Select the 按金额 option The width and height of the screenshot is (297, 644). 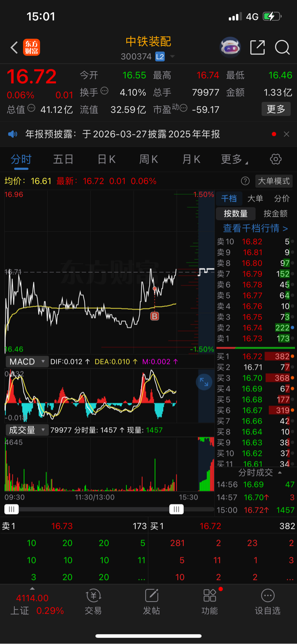[x=275, y=213]
